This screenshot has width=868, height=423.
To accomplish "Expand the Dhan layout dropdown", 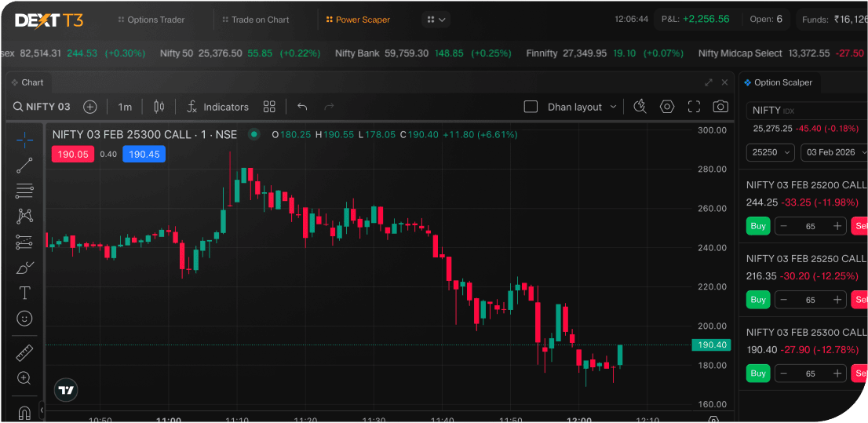I will (613, 107).
